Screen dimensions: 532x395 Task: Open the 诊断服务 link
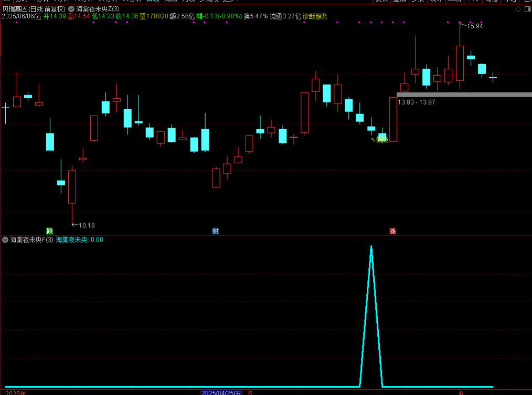click(x=315, y=16)
